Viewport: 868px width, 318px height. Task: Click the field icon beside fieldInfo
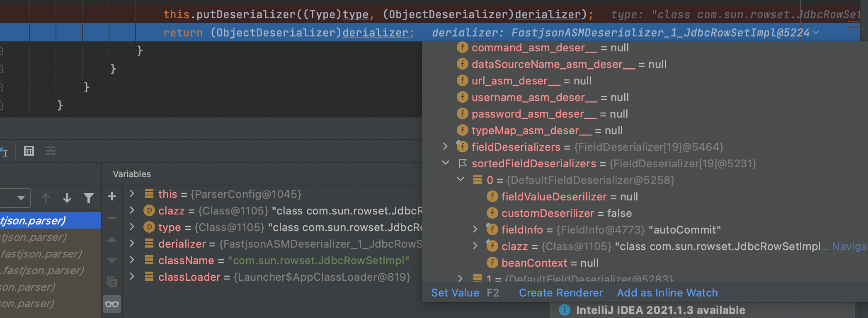point(492,229)
